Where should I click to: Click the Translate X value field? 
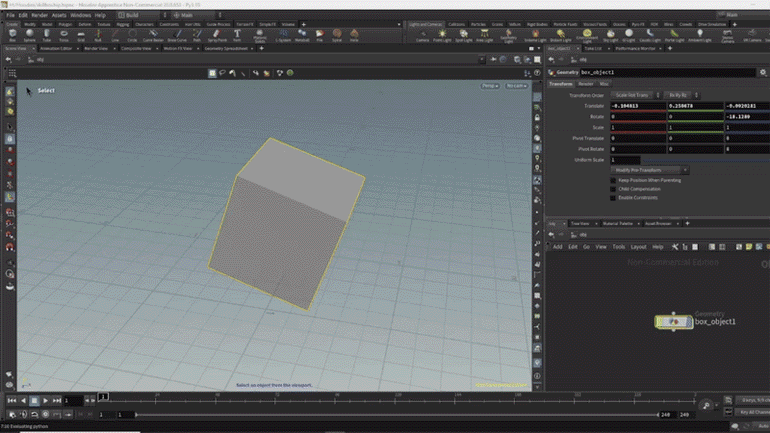click(638, 105)
